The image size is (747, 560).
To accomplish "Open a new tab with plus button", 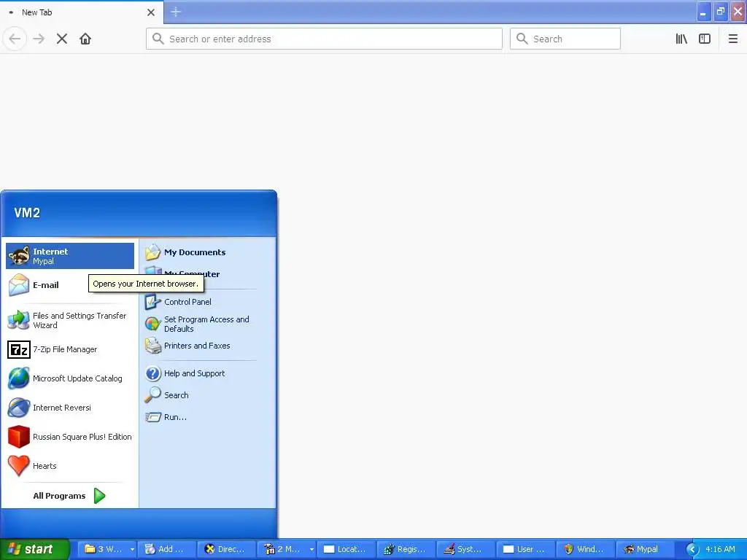I will coord(176,12).
